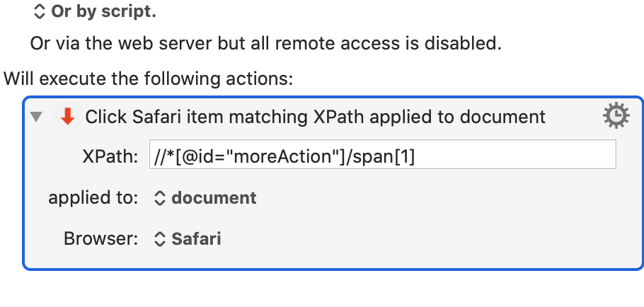Screen dimensions: 644x307
Task: Open the Browser popup showing Safari
Action: (188, 239)
